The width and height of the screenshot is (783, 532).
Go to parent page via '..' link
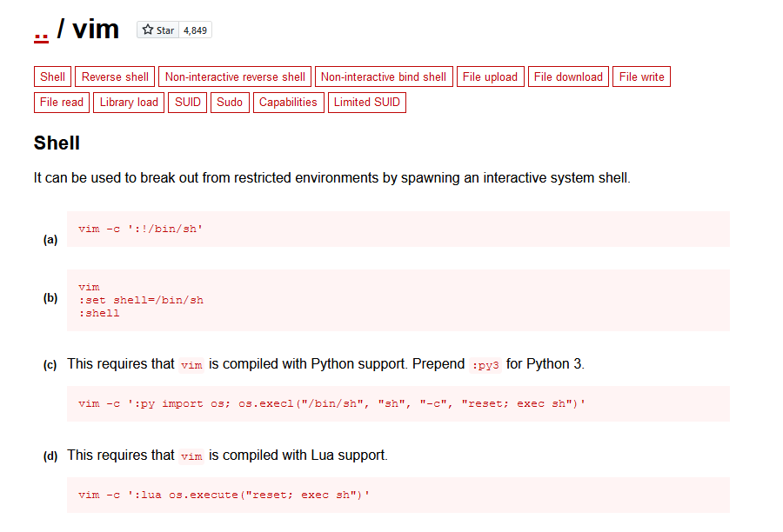tap(41, 30)
